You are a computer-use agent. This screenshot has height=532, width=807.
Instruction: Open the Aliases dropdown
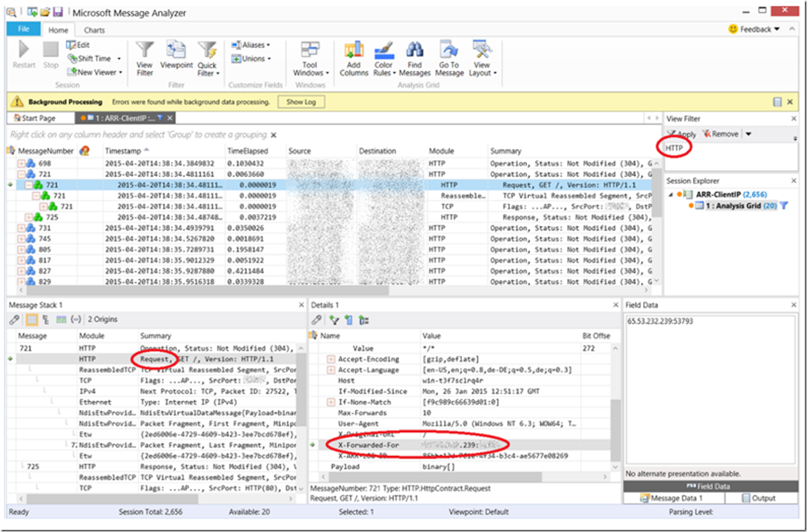point(268,45)
